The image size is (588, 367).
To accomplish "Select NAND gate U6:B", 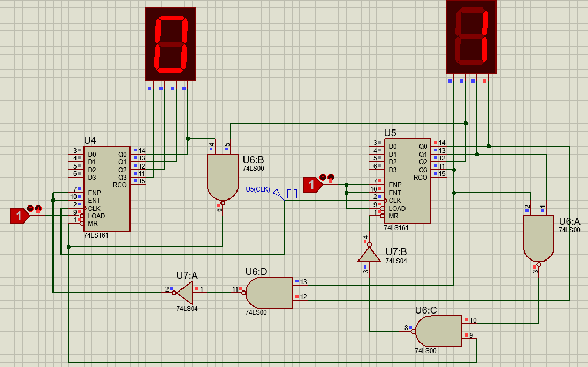I will (223, 177).
